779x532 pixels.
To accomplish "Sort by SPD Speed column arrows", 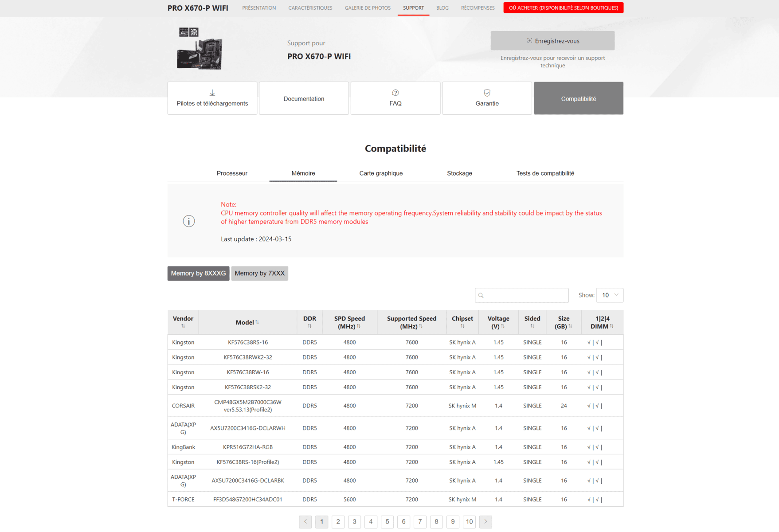I will click(x=359, y=326).
